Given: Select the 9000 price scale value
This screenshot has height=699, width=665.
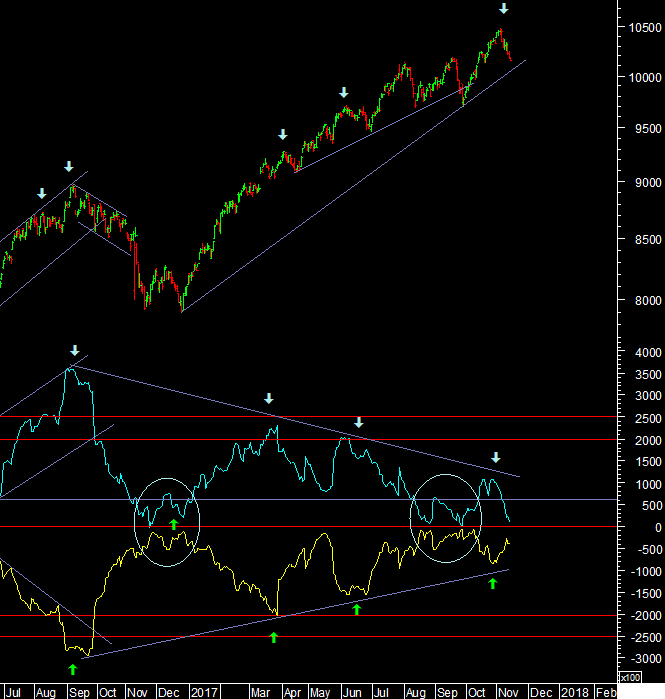Looking at the screenshot, I should click(x=648, y=182).
